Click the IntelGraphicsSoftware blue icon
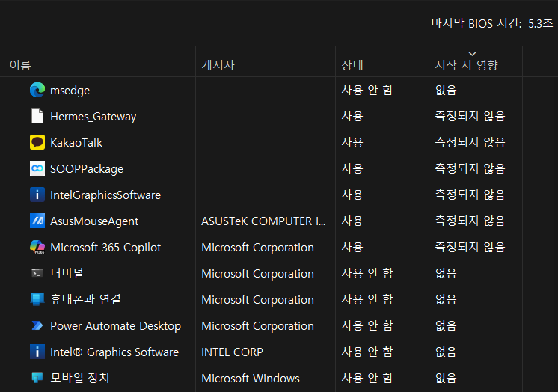Viewport: 558px width, 392px height. [x=37, y=195]
